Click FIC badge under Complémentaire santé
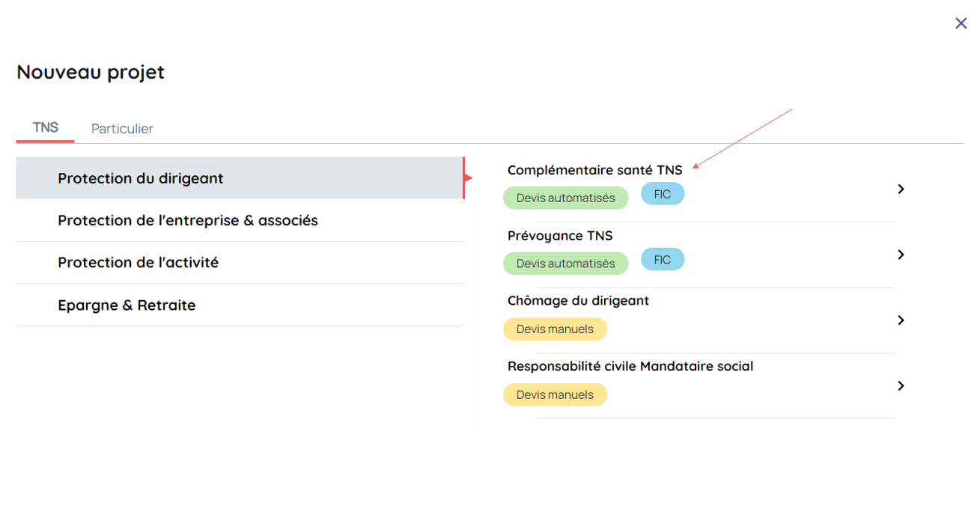Viewport: 980px width, 515px height. [663, 195]
